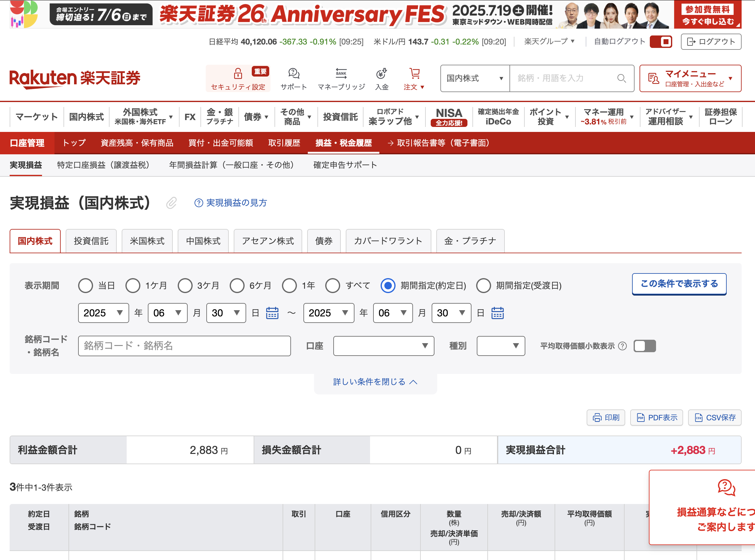The image size is (755, 560).
Task: Open the Support chat icon
Action: (293, 73)
